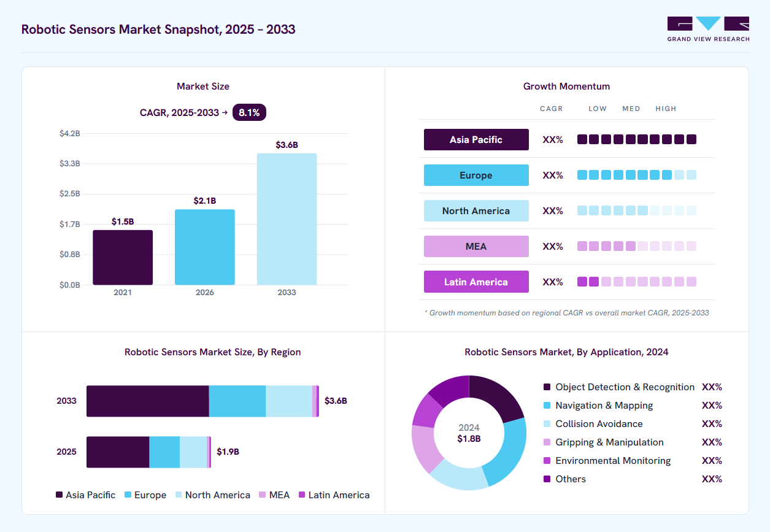Screen dimensions: 770x532
Task: Click the Europe segment of the 2025 bar
Action: point(164,452)
